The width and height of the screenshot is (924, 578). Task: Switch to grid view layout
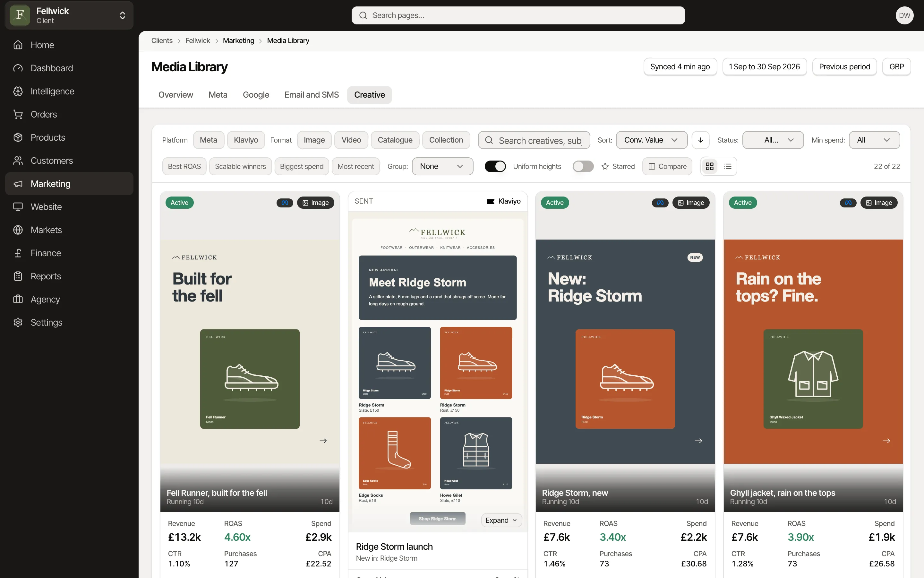pos(709,166)
